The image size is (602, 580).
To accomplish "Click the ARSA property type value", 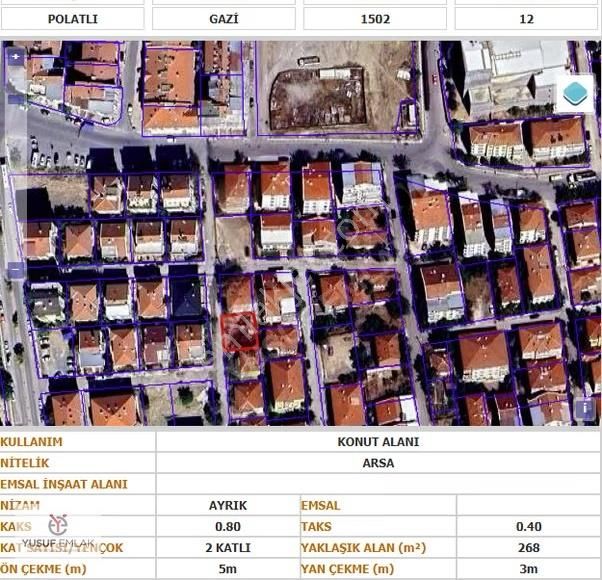I will [378, 463].
